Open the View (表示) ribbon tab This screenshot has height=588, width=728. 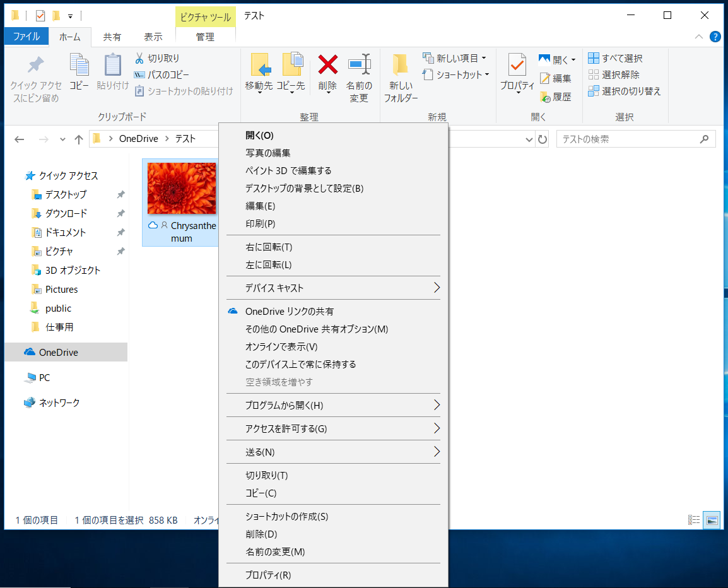[153, 37]
